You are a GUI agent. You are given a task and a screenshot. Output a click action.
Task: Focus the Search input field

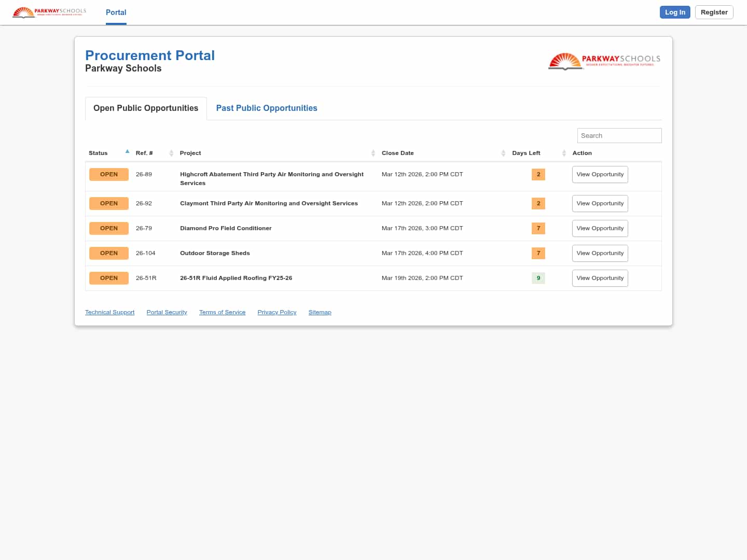pos(619,135)
